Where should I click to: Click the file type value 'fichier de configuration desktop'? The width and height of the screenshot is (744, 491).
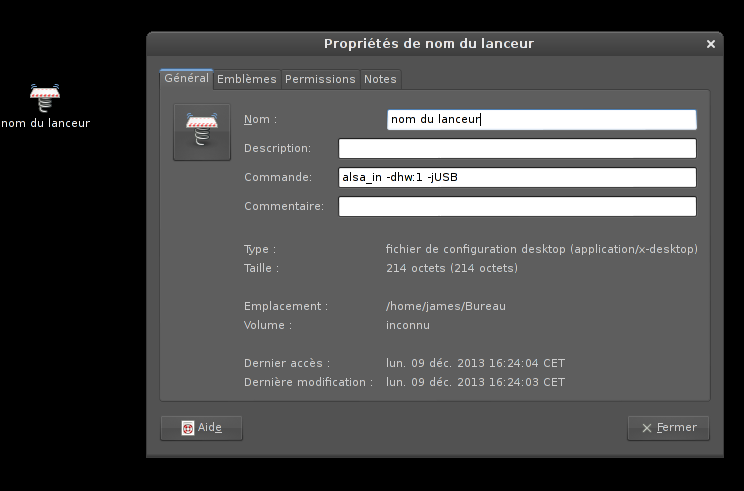pos(542,249)
